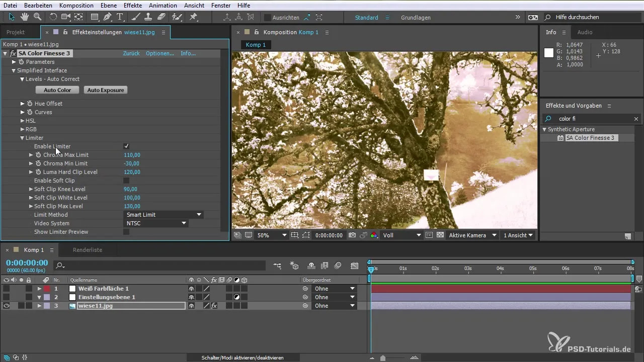The width and height of the screenshot is (644, 362).
Task: Click the Zurück reset link
Action: (x=131, y=53)
